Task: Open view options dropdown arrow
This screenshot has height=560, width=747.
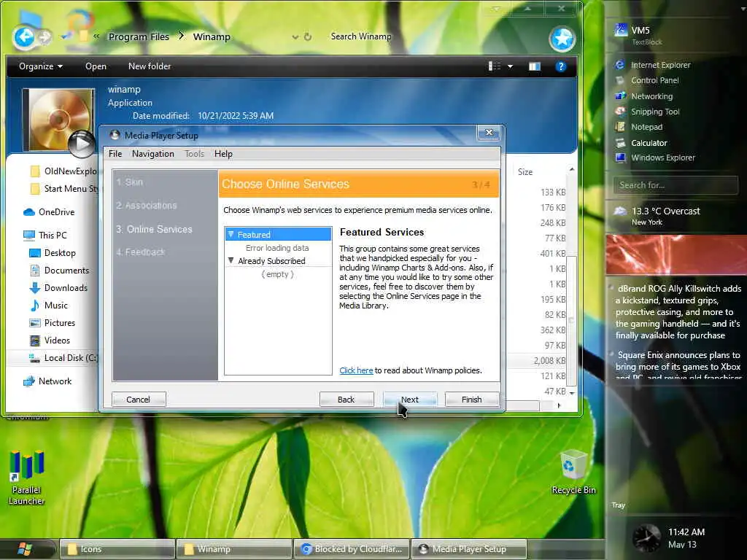Action: coord(510,66)
